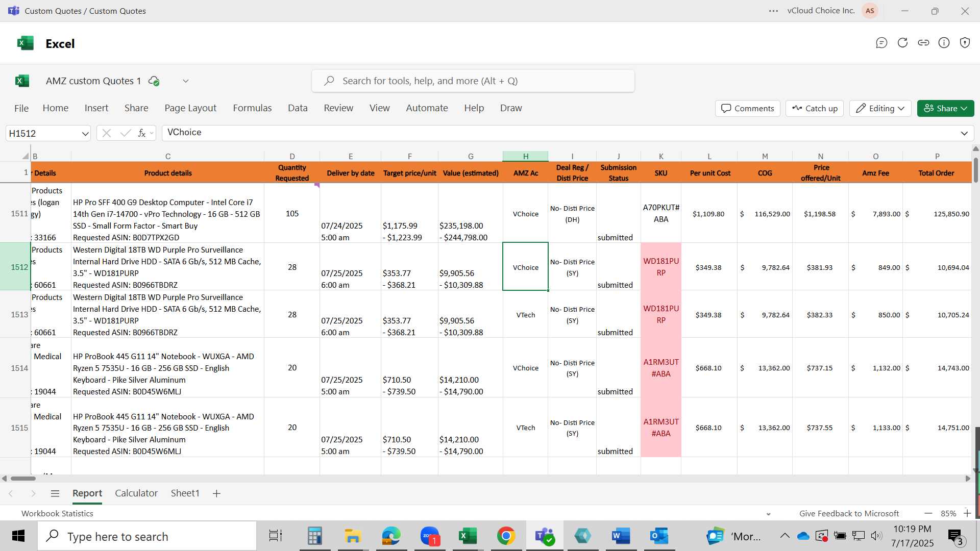
Task: Open the Teams conversation chat icon
Action: (x=881, y=43)
